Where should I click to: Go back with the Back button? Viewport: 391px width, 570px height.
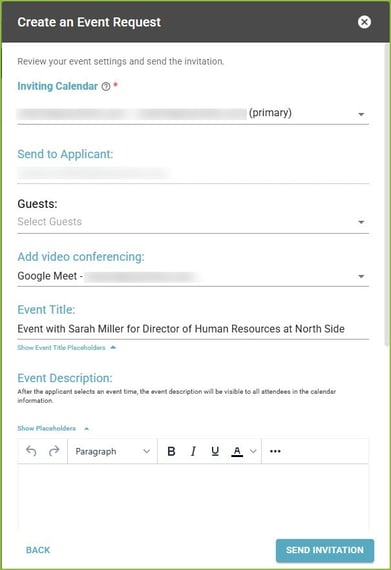pyautogui.click(x=38, y=550)
